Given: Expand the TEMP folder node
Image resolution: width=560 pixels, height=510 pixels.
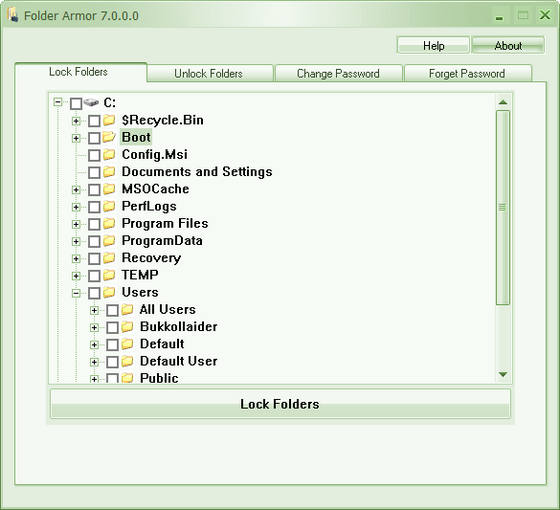Looking at the screenshot, I should pyautogui.click(x=76, y=276).
